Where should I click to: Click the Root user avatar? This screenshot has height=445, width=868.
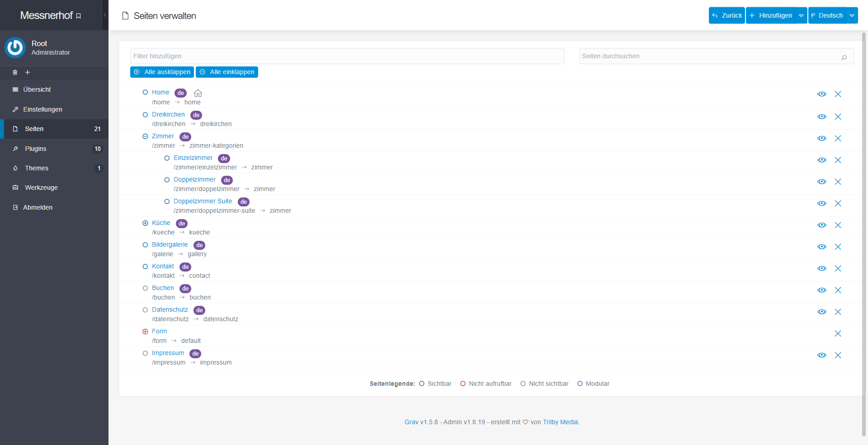15,48
